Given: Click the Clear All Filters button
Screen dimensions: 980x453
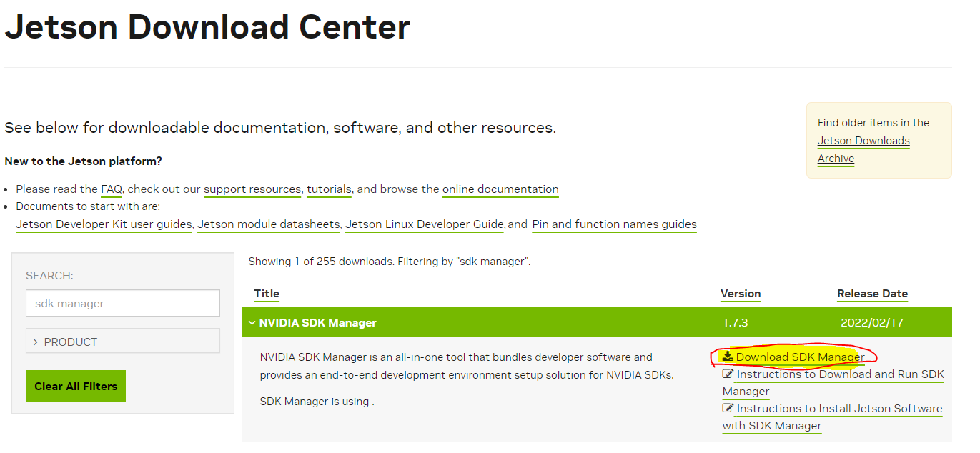Looking at the screenshot, I should pos(76,386).
